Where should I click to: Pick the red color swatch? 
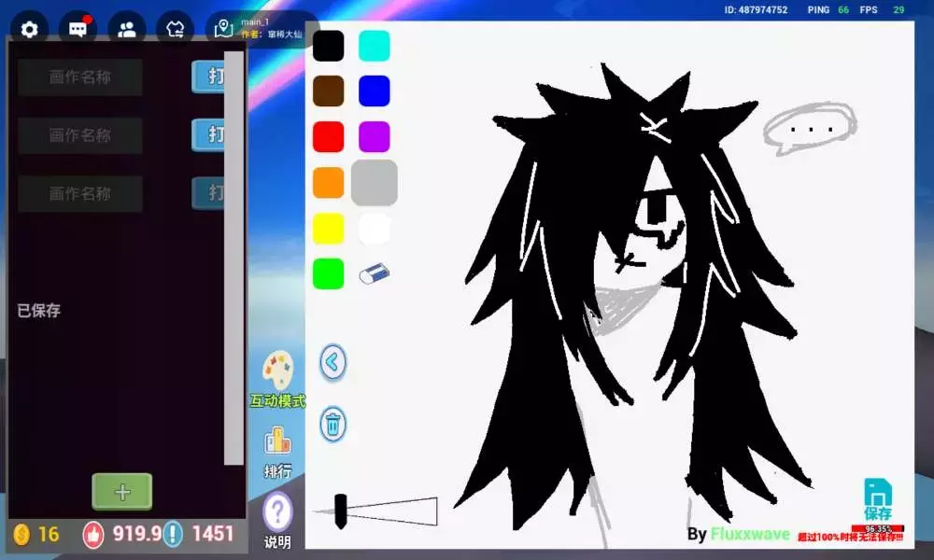[x=328, y=137]
